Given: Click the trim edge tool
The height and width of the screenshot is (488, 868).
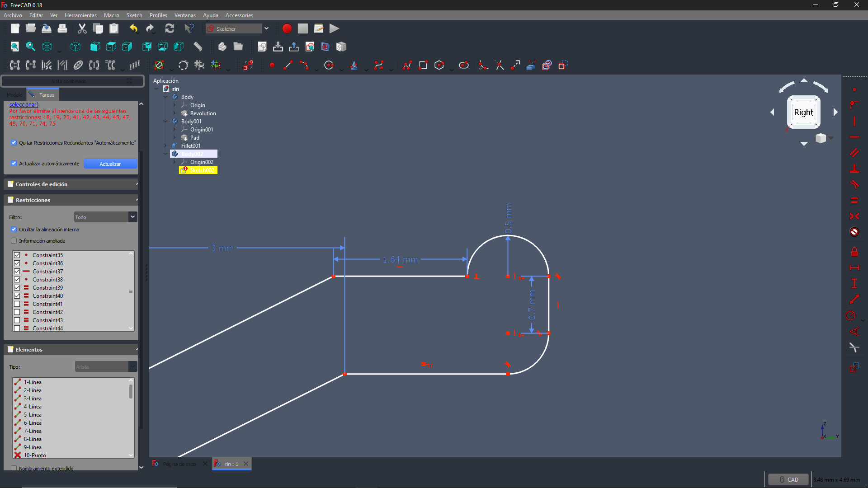Looking at the screenshot, I should [x=500, y=66].
